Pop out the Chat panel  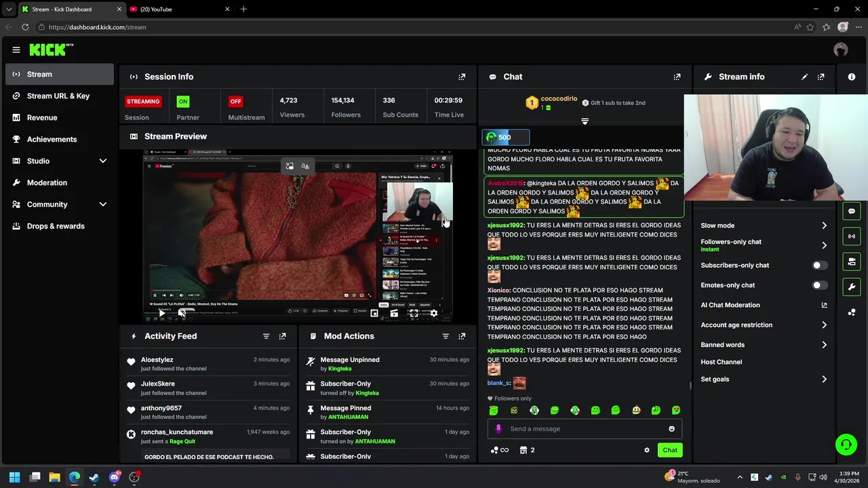677,77
